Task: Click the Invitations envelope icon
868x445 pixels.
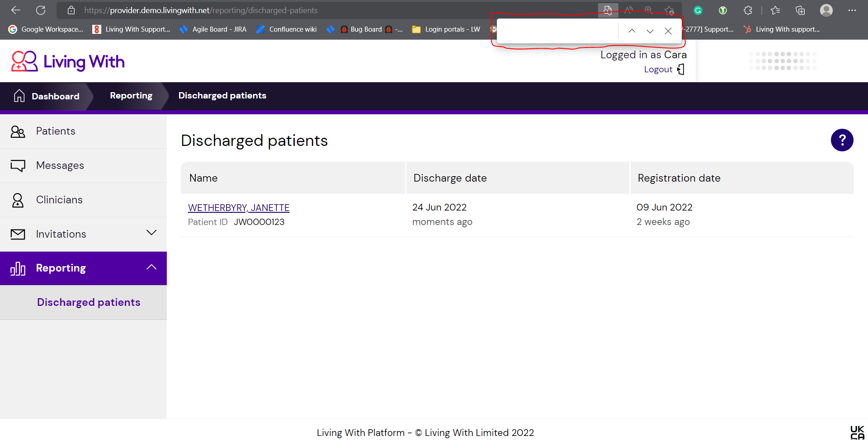Action: (x=18, y=234)
